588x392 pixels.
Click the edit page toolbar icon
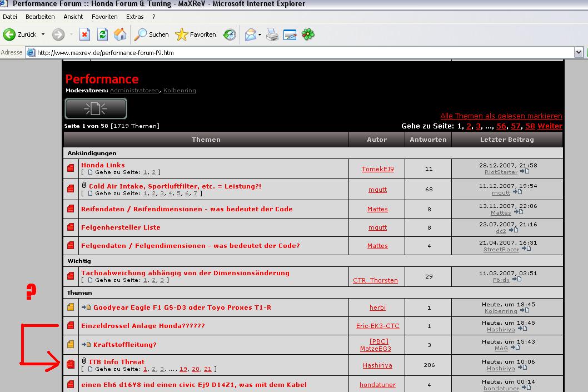pos(290,34)
